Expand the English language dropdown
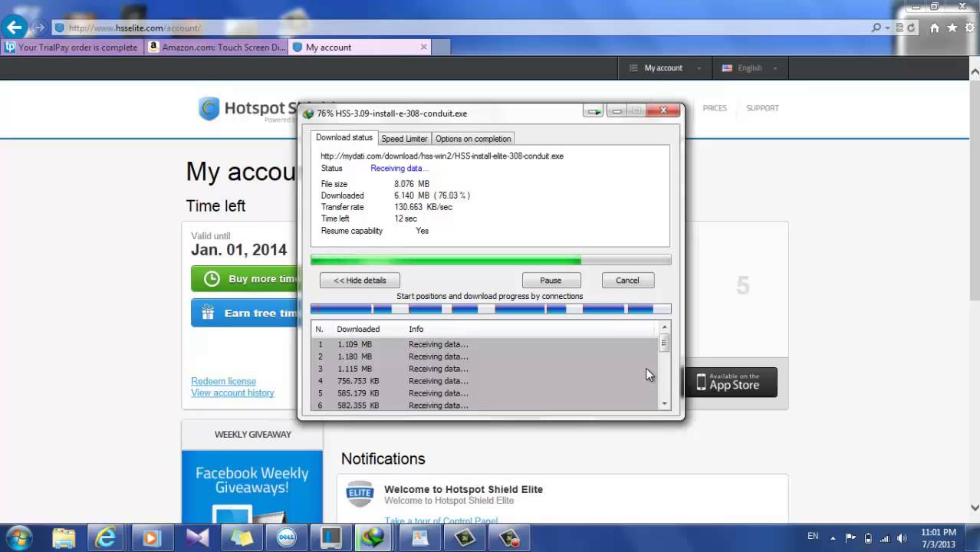The image size is (980, 552). (x=750, y=68)
